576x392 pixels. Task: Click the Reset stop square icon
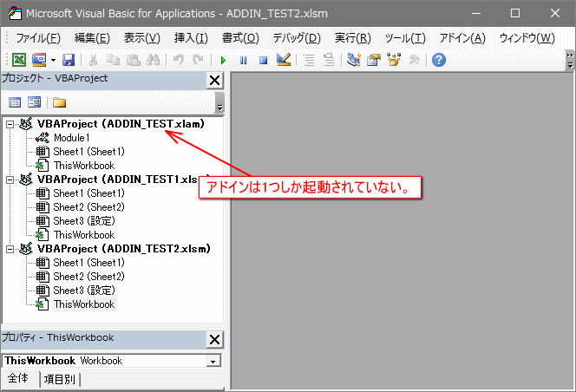click(x=263, y=60)
